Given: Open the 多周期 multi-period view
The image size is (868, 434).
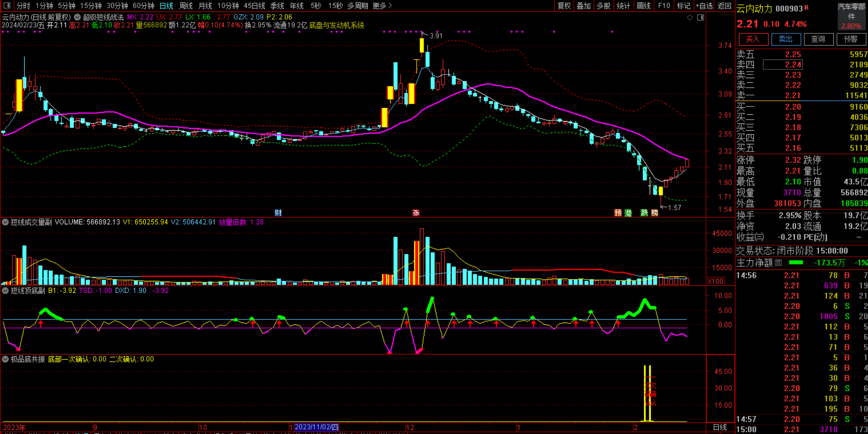Looking at the screenshot, I should coord(358,5).
